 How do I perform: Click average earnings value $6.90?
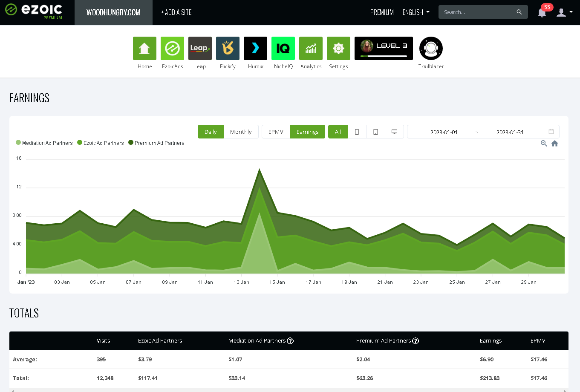click(x=487, y=359)
